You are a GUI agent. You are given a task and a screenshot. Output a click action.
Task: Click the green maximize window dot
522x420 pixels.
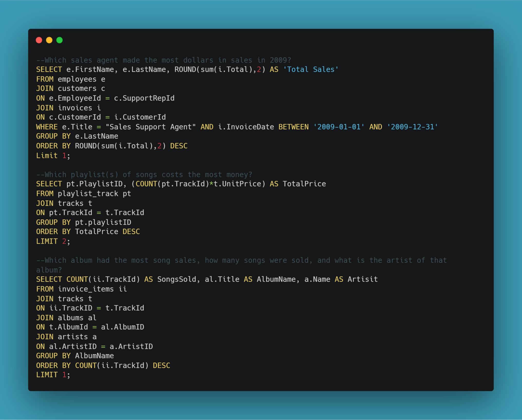(x=60, y=40)
